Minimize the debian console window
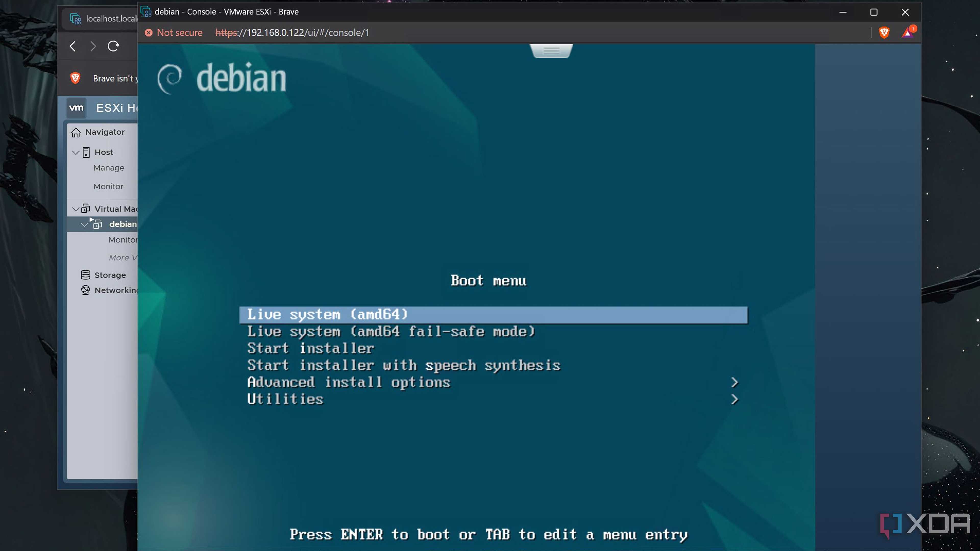 click(843, 12)
